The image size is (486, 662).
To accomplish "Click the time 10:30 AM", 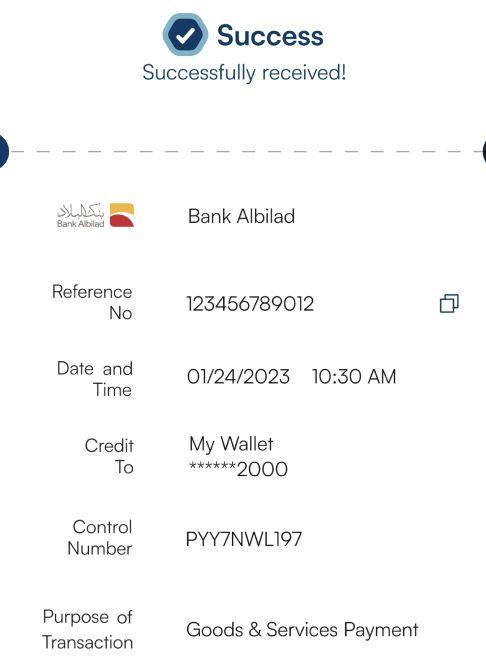I will 354,377.
